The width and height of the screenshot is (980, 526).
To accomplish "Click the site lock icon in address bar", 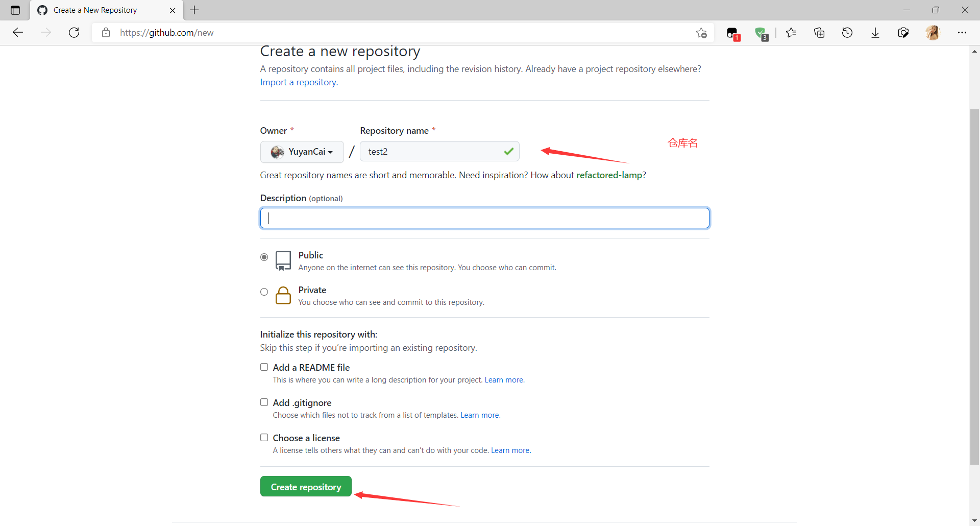I will click(x=106, y=33).
